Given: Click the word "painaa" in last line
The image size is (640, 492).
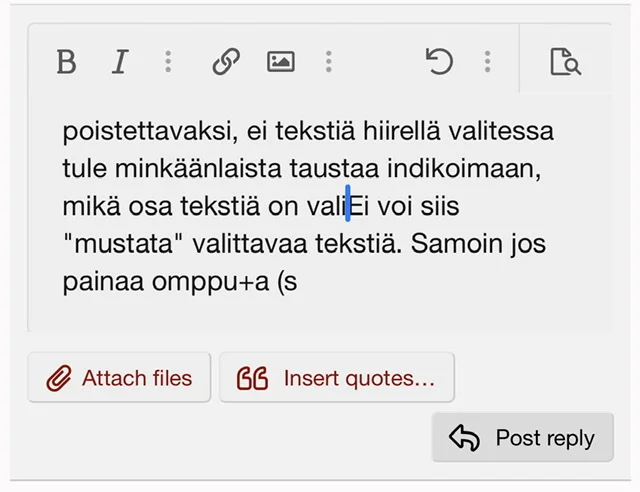Looking at the screenshot, I should [95, 282].
